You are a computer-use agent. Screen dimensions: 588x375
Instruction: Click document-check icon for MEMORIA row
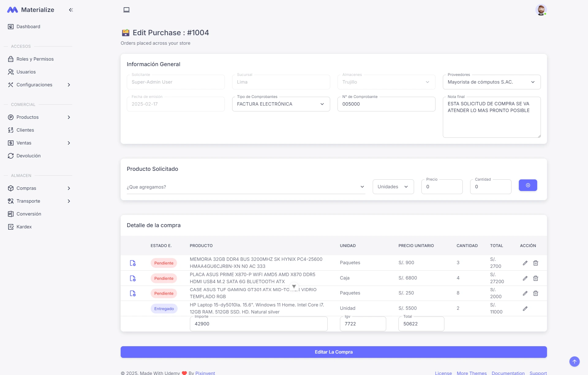tap(133, 263)
